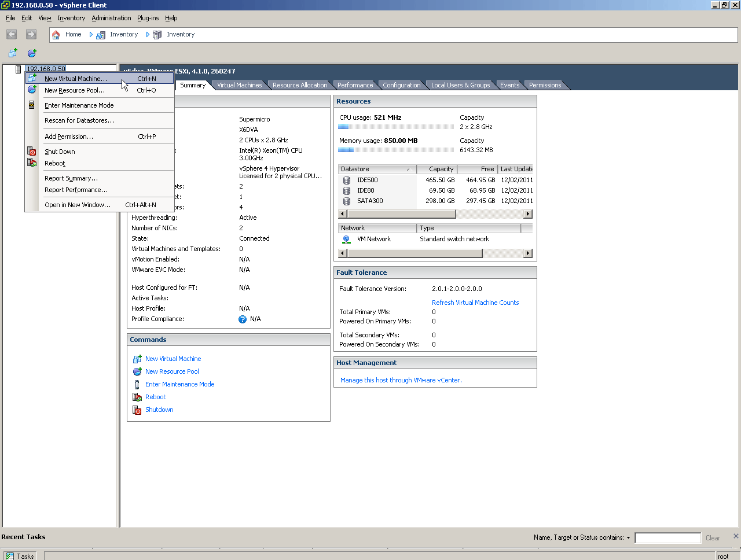741x560 pixels.
Task: Click the New Virtual Machine toolbar icon
Action: (13, 53)
